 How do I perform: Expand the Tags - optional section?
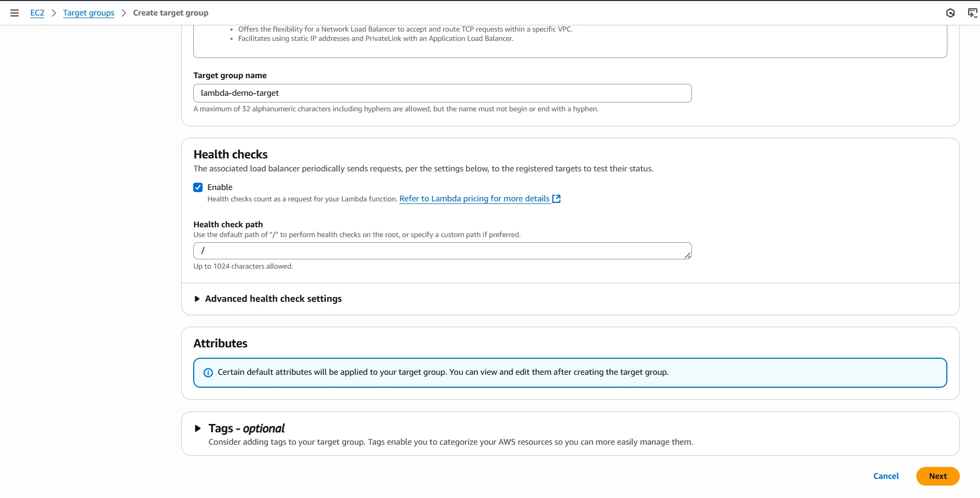coord(197,429)
